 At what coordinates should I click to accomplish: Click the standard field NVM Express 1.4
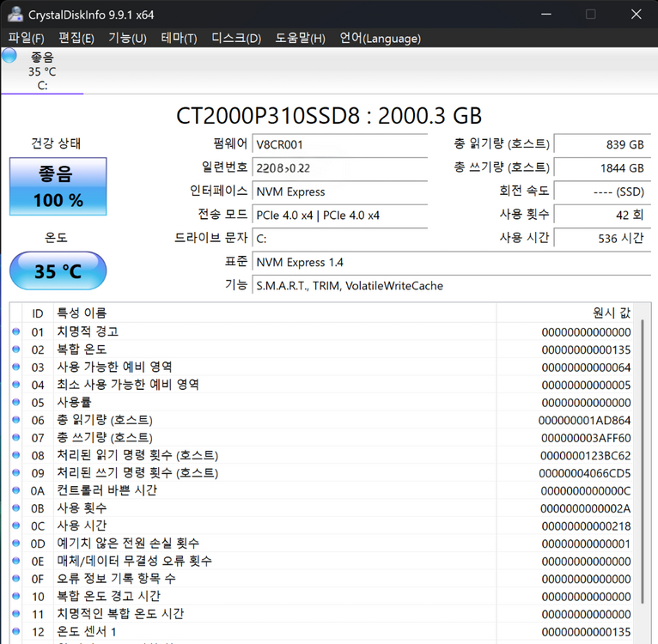[x=452, y=262]
